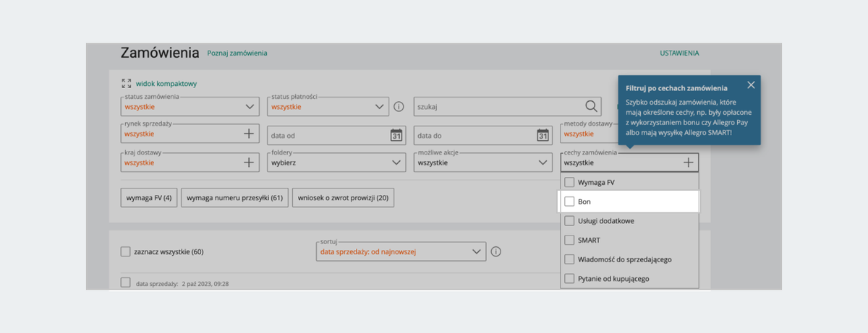868x333 pixels.
Task: Click info icon beside status płatności
Action: pos(399,107)
